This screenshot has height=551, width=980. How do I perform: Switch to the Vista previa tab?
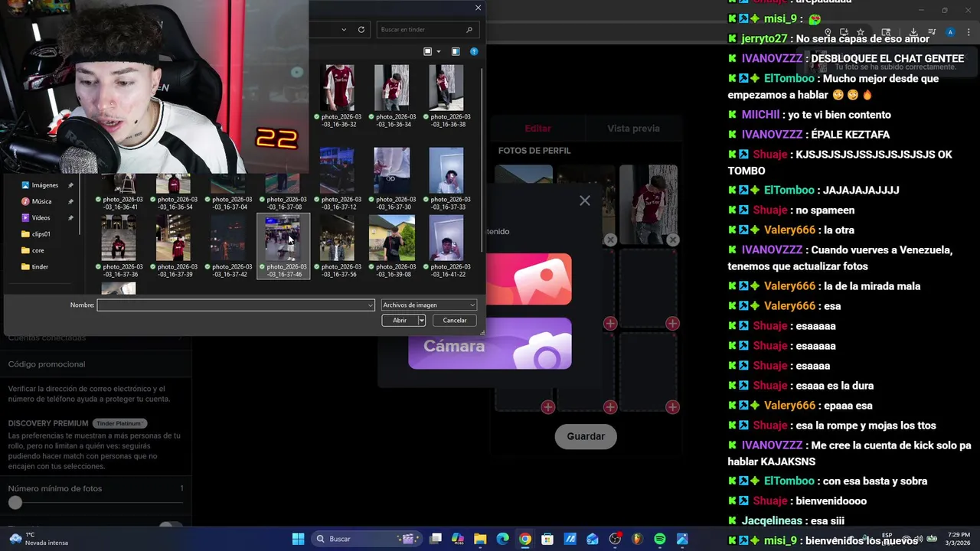coord(633,129)
